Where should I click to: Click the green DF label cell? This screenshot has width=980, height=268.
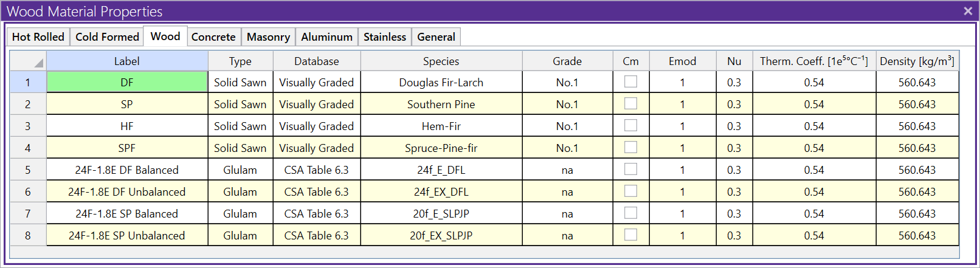[x=126, y=83]
